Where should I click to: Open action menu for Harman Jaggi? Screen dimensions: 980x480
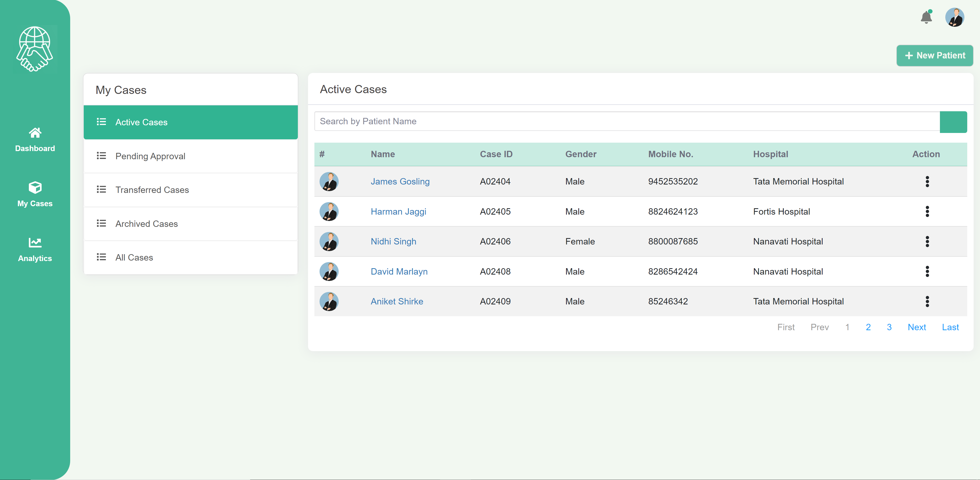pyautogui.click(x=927, y=212)
